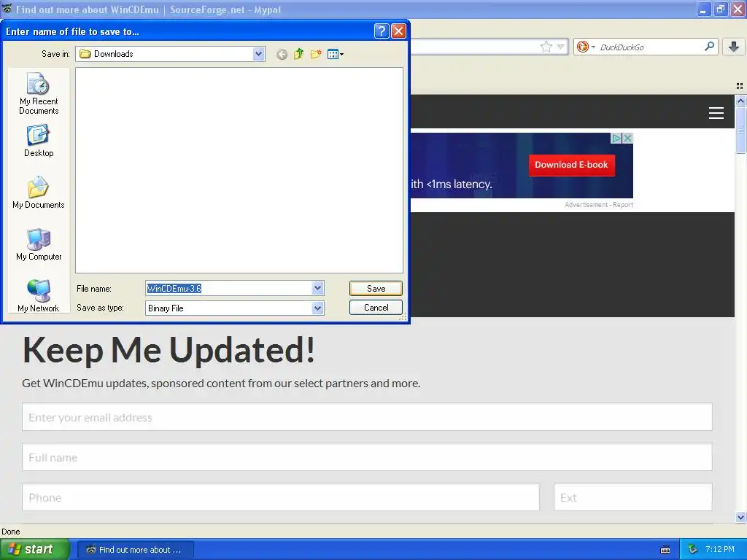
Task: Open DuckDuckGo search engine selector
Action: [586, 47]
